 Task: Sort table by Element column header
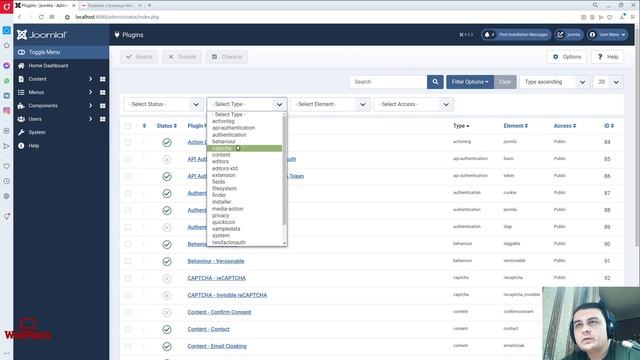click(516, 126)
